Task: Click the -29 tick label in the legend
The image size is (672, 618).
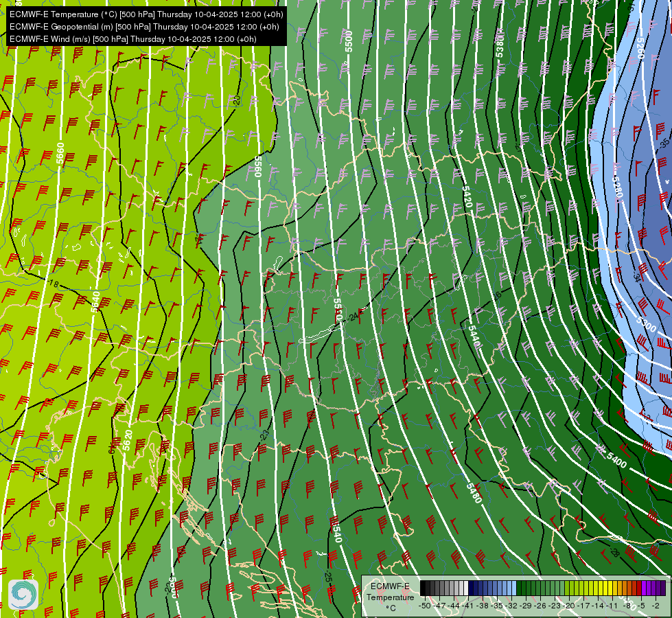Action: point(526,605)
